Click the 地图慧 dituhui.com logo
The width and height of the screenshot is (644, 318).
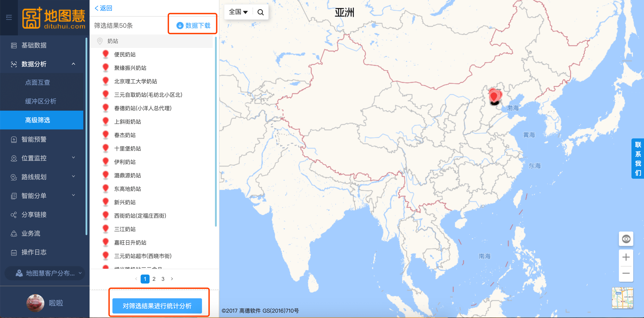[54, 18]
